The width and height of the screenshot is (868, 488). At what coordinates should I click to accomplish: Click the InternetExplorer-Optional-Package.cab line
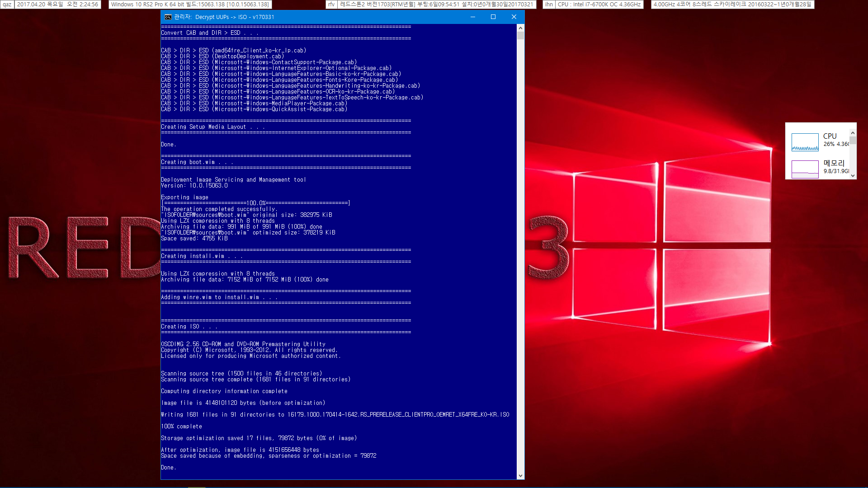pos(276,68)
